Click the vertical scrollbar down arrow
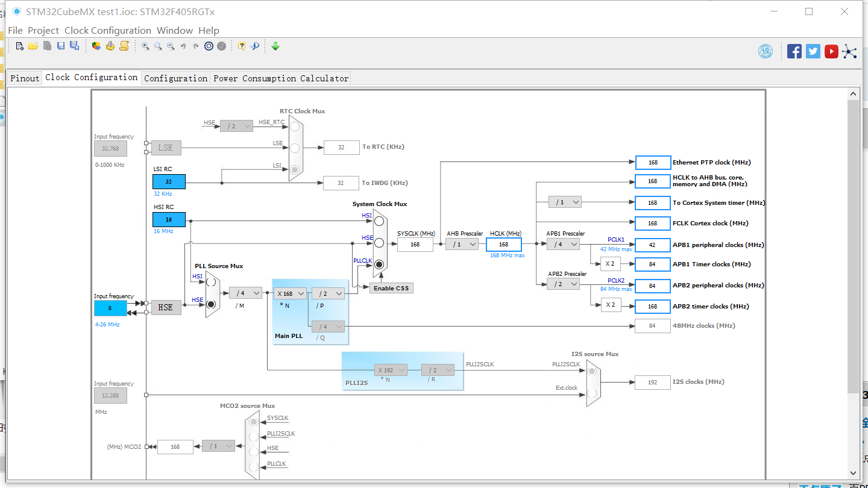Image resolution: width=868 pixels, height=488 pixels. pos(853,473)
